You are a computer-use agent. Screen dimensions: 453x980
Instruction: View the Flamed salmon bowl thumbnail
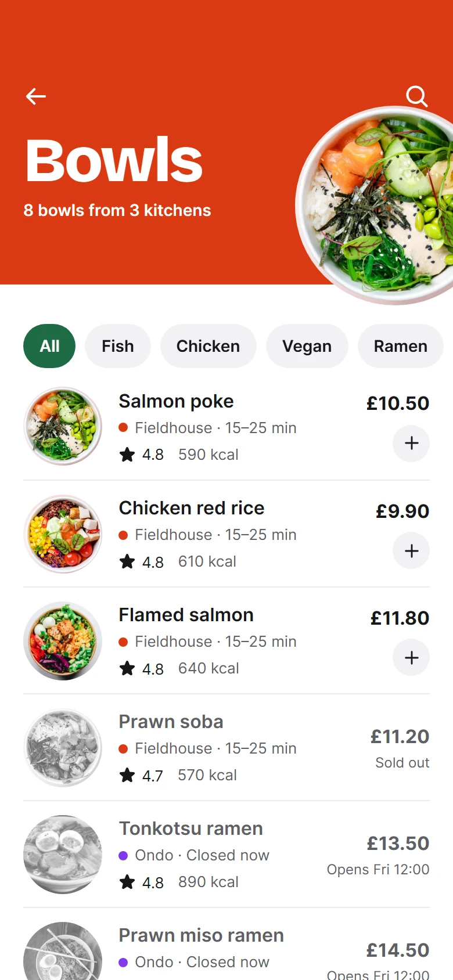coord(63,641)
